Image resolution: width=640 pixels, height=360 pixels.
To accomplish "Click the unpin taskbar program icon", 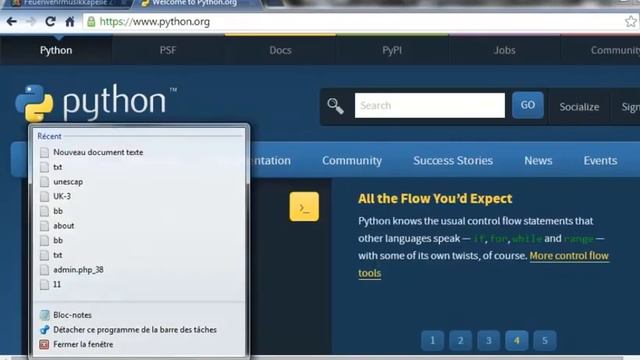I will click(44, 330).
